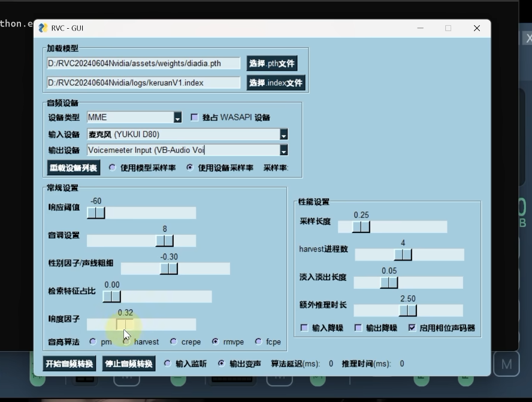The width and height of the screenshot is (532, 402).
Task: Click the 选择.pth文件 button
Action: pos(272,64)
